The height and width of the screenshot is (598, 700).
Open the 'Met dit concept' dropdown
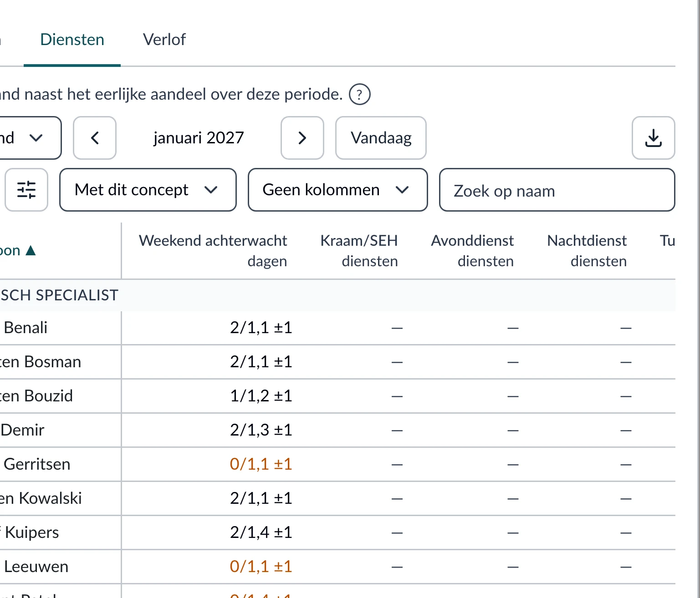click(148, 190)
